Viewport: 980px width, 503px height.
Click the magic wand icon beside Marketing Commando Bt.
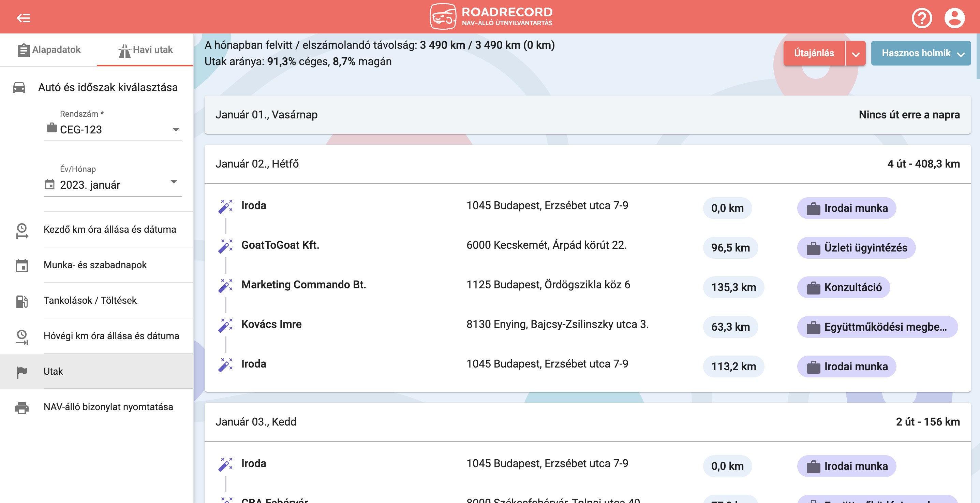point(225,286)
